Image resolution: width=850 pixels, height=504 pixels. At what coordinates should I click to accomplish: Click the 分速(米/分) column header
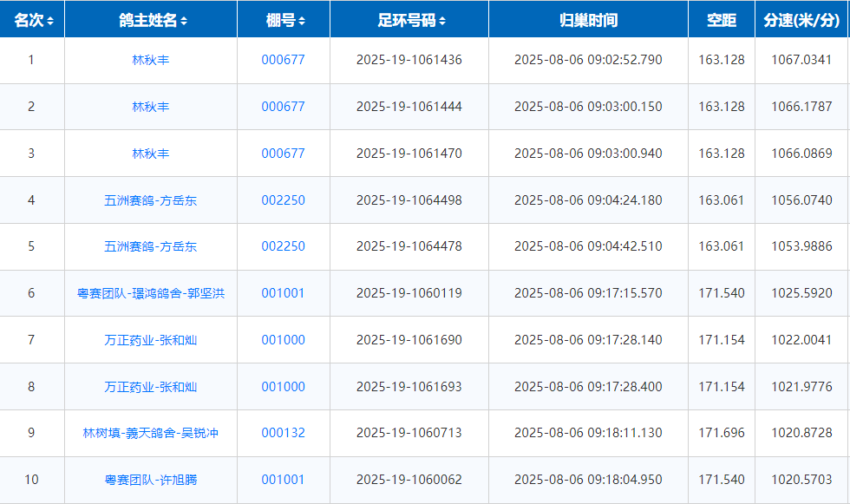(x=801, y=20)
